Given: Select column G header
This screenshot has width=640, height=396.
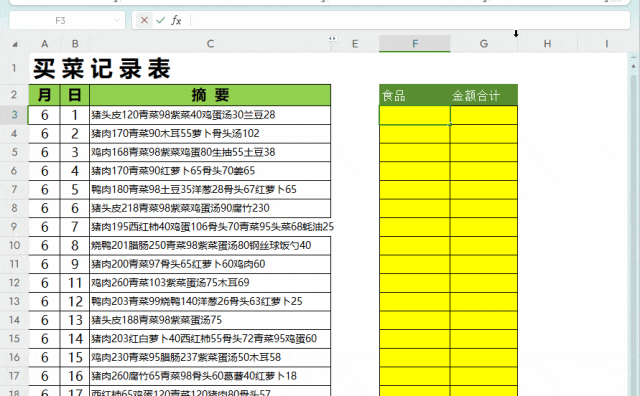Looking at the screenshot, I should [484, 44].
